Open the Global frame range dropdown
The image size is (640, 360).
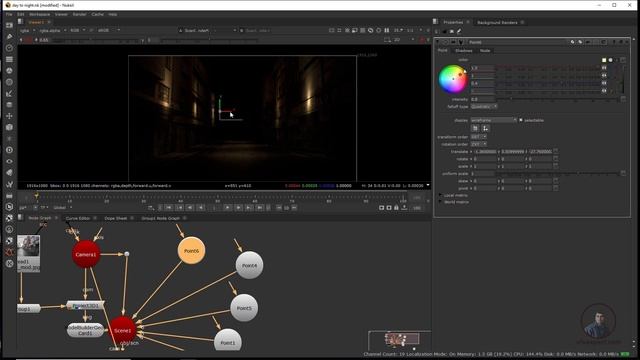63,208
